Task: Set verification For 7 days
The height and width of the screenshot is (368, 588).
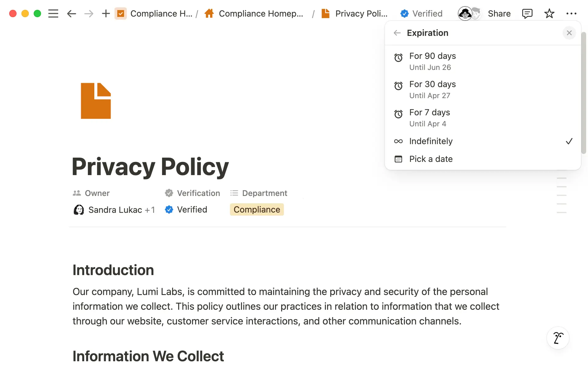Action: [429, 118]
